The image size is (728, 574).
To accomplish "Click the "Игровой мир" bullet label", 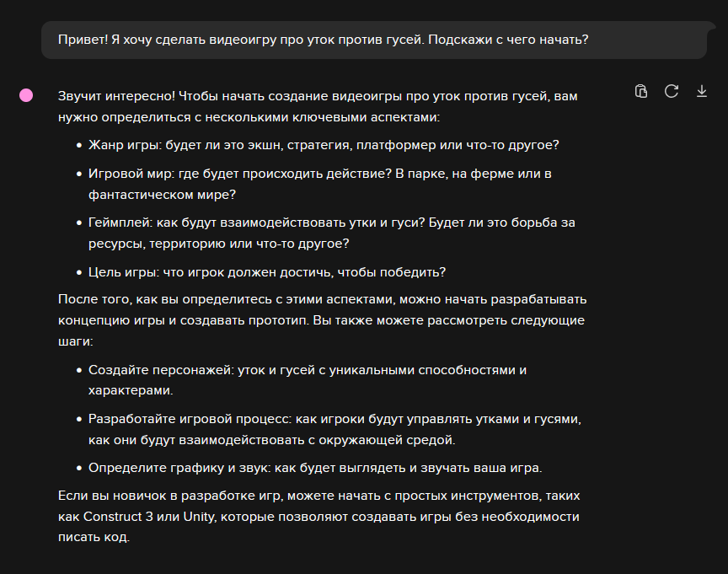I will pyautogui.click(x=128, y=174).
